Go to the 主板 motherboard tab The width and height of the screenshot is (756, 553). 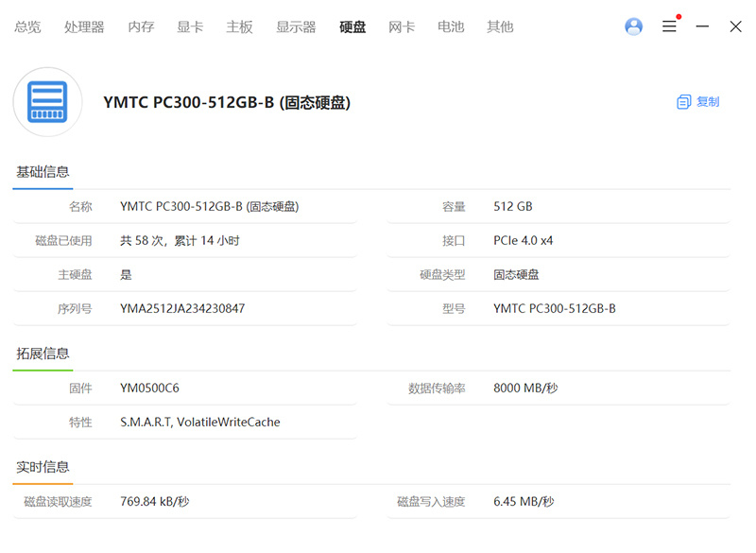pyautogui.click(x=240, y=26)
